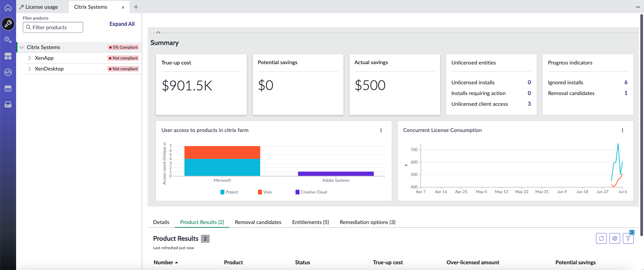Click the $500 Actual savings value
Screen dimensions: 644x270
click(x=370, y=85)
